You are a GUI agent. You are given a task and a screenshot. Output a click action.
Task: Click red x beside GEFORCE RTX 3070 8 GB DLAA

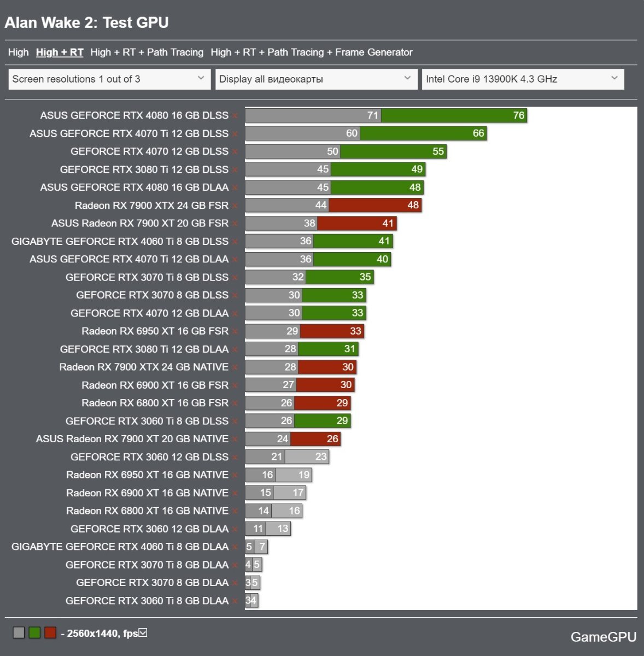tap(235, 583)
